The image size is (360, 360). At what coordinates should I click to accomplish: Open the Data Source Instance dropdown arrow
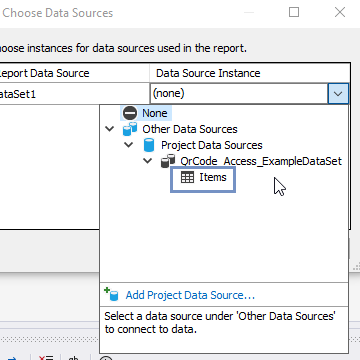click(338, 94)
